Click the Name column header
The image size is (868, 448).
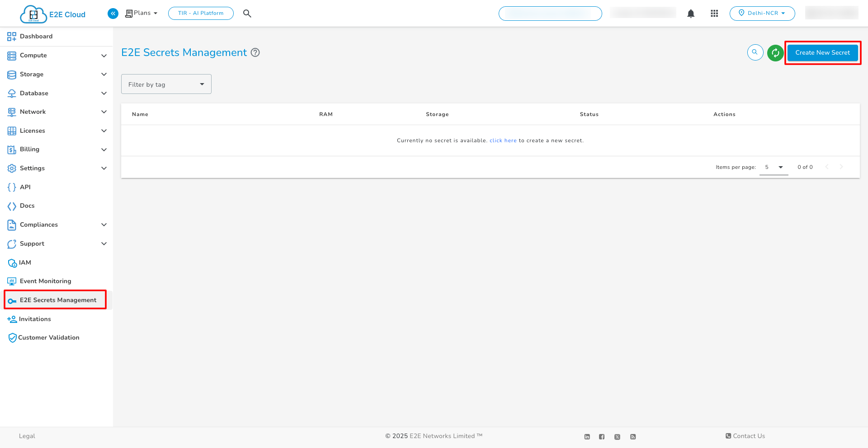point(140,114)
